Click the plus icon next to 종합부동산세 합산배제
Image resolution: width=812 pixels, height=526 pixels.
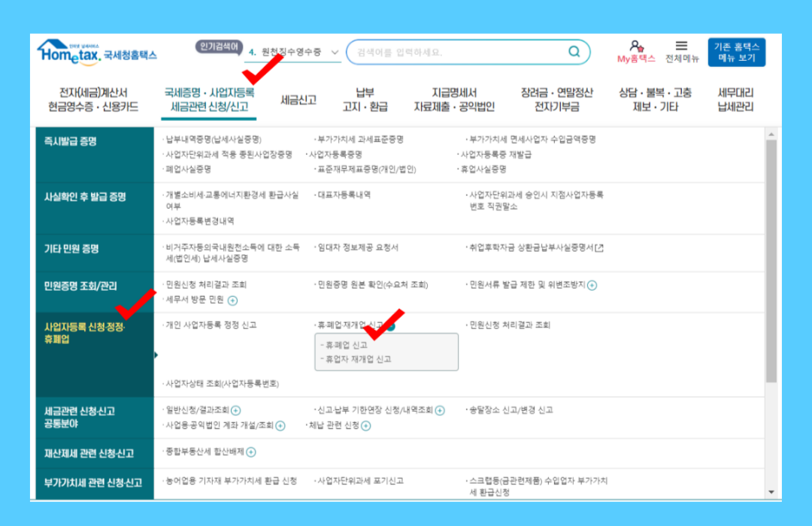tap(250, 452)
